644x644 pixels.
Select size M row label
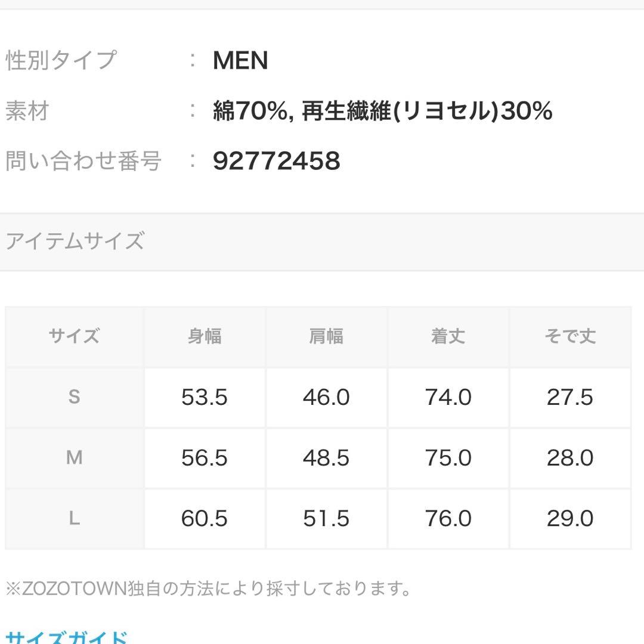pyautogui.click(x=74, y=458)
